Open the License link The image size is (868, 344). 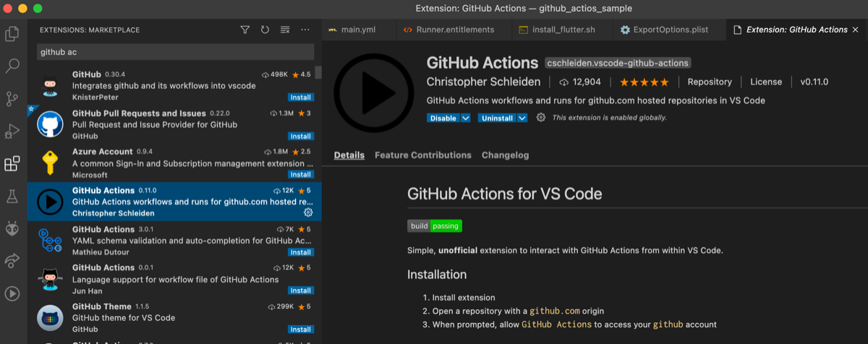[766, 82]
